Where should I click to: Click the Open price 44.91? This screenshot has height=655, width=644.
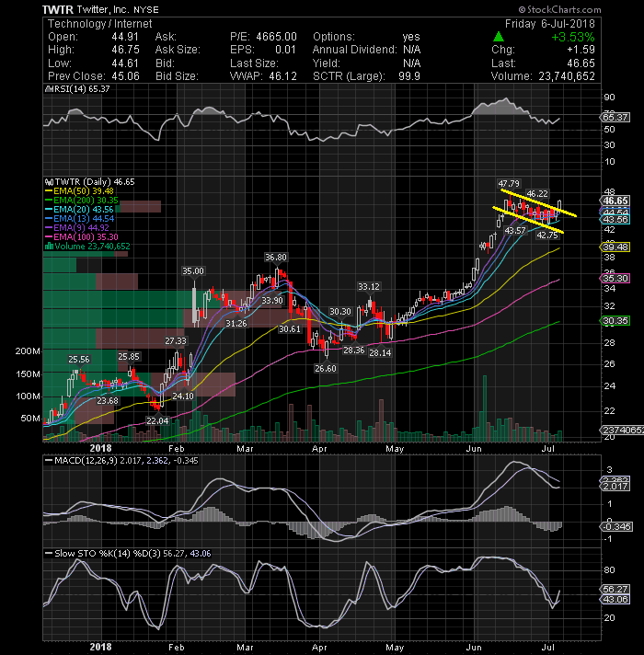(125, 37)
